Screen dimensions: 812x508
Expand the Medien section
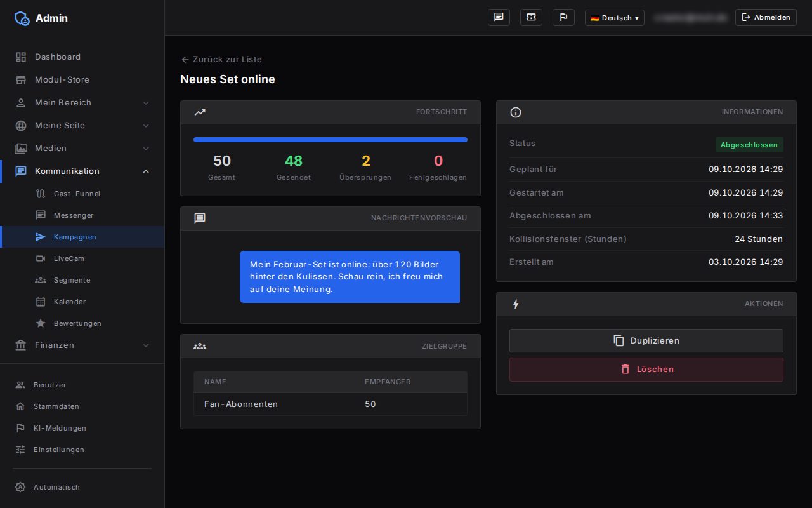pos(82,148)
